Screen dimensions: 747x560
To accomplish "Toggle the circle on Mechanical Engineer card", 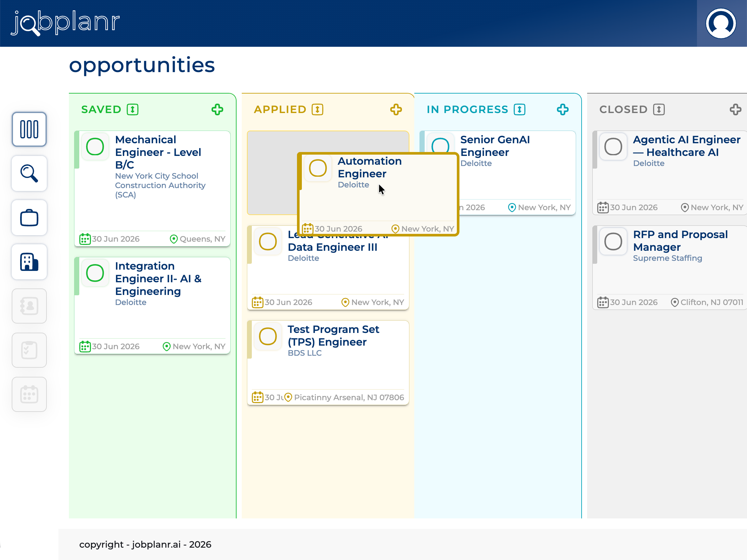I will click(x=95, y=146).
